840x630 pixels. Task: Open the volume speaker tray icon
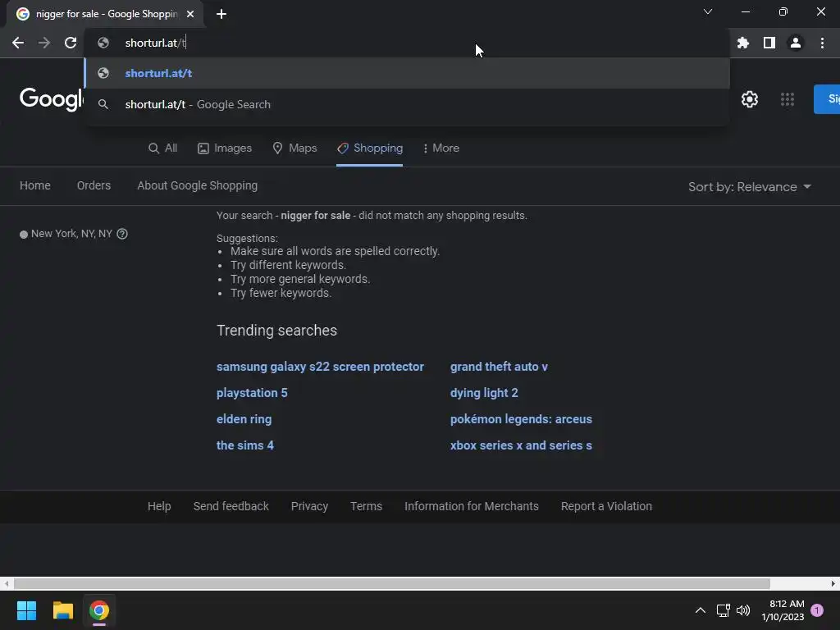point(743,610)
